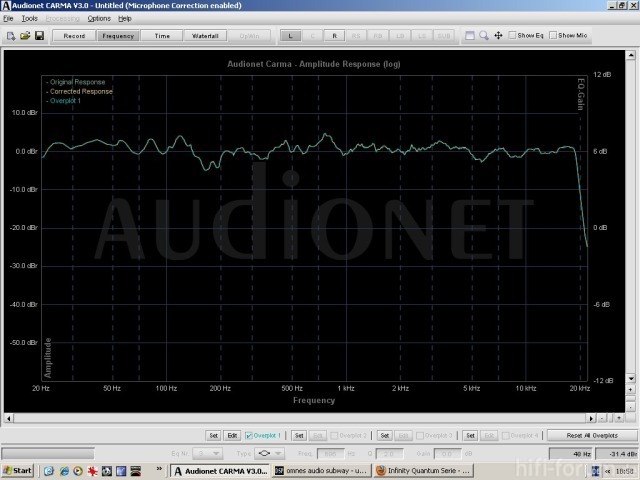Open the filter Type dropdown
The image size is (640, 480).
click(x=271, y=453)
